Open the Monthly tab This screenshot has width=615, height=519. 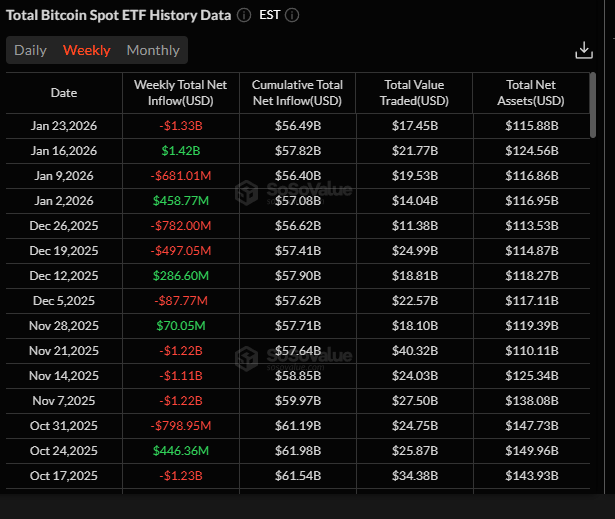pyautogui.click(x=153, y=50)
